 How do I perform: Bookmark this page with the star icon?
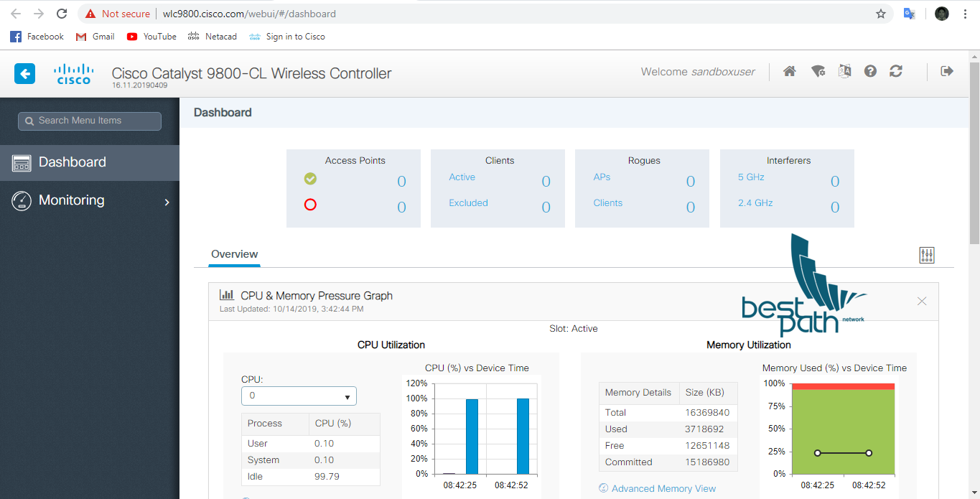point(881,13)
